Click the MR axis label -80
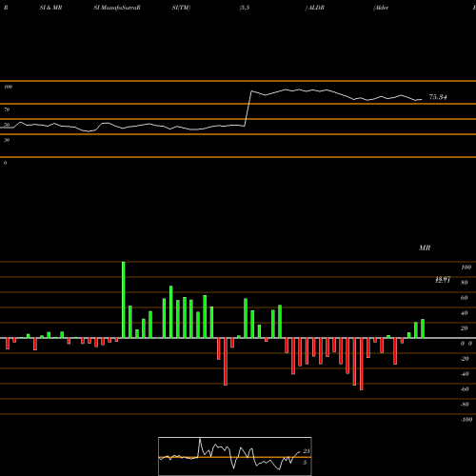This screenshot has height=476, width=476. tap(465, 405)
